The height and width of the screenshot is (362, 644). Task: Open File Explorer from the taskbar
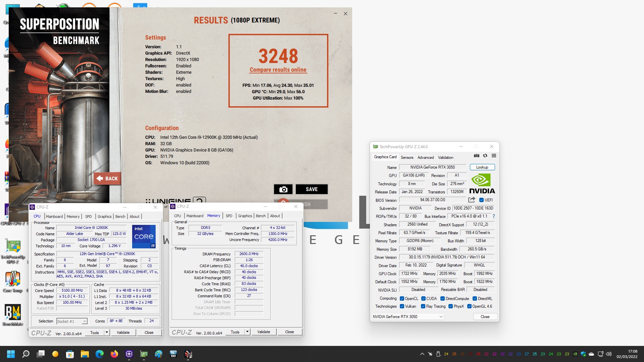pyautogui.click(x=85, y=354)
